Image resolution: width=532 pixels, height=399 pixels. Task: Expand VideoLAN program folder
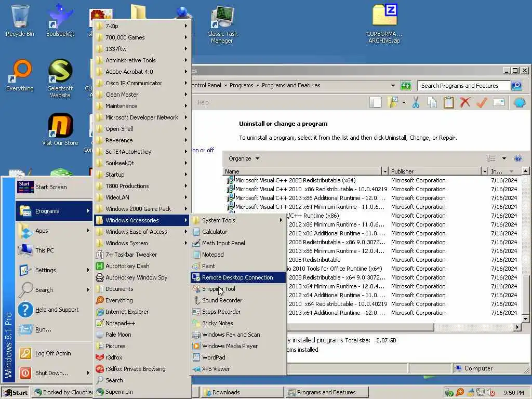tap(142, 197)
